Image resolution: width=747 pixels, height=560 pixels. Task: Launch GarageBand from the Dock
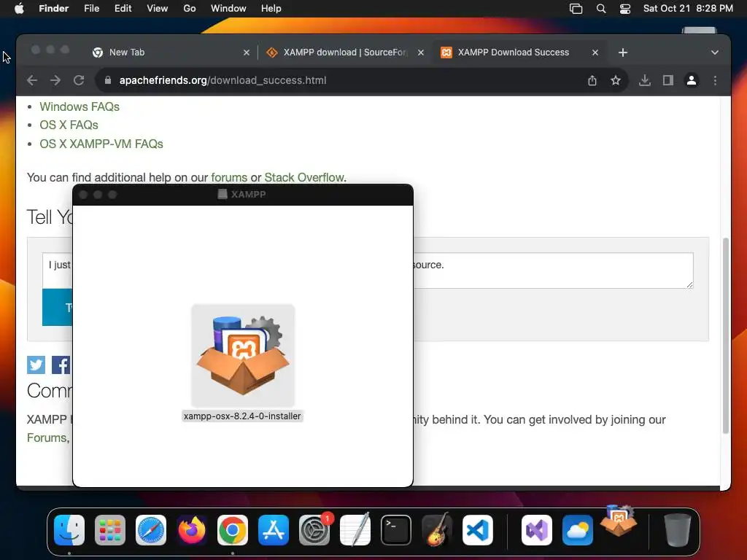[x=437, y=529]
